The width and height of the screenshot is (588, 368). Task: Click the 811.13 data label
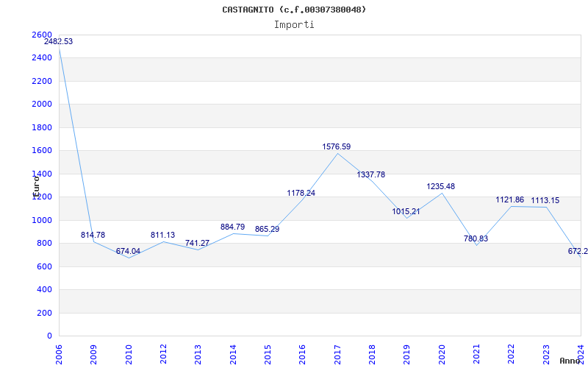coord(162,235)
